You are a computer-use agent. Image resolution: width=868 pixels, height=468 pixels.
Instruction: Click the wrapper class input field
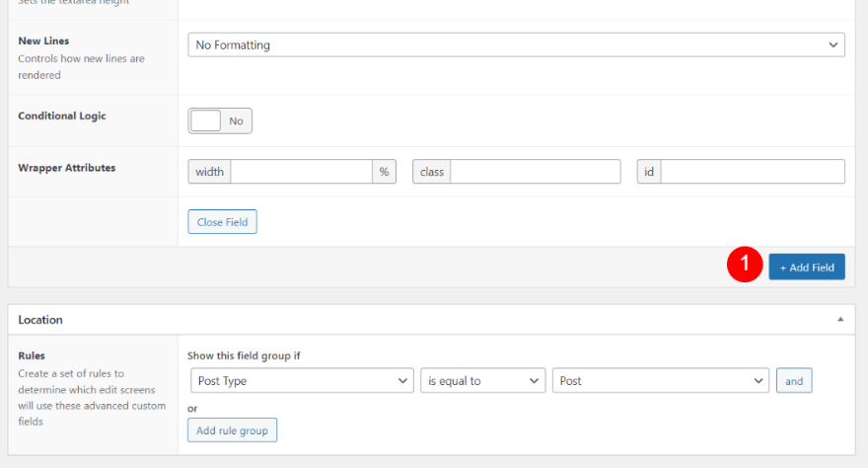pyautogui.click(x=536, y=172)
